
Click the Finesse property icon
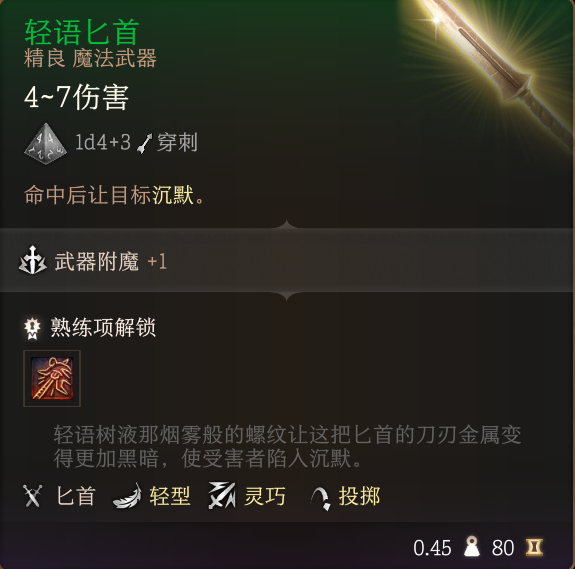pos(222,496)
